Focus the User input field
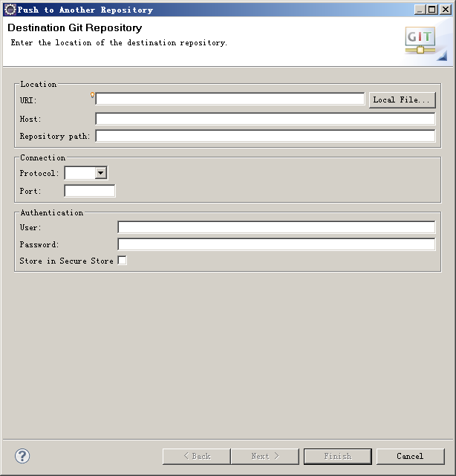 pyautogui.click(x=276, y=227)
